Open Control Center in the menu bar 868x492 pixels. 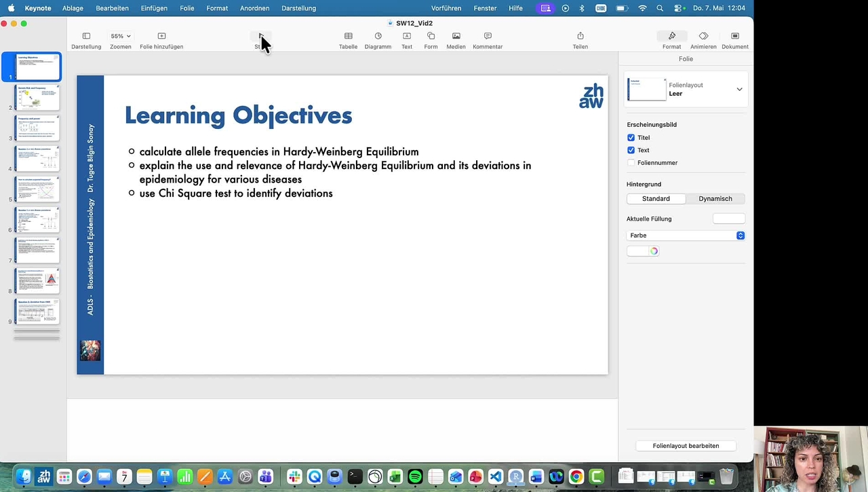pyautogui.click(x=680, y=8)
